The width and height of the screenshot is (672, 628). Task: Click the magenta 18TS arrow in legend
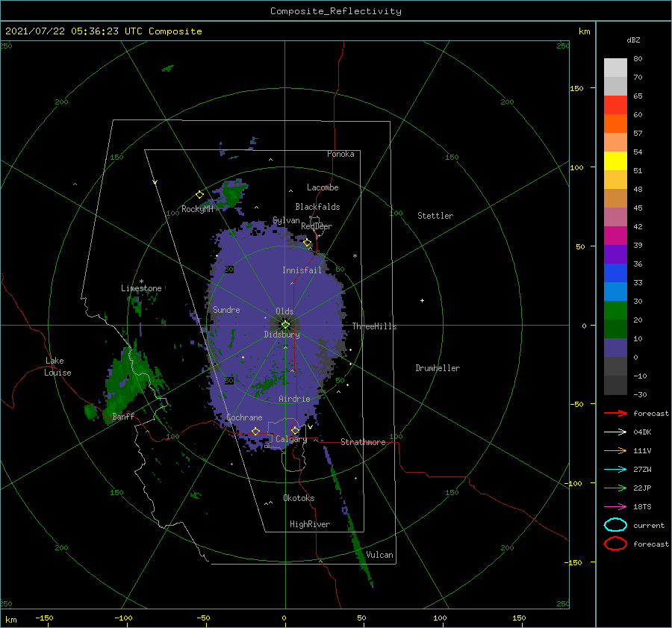[615, 507]
